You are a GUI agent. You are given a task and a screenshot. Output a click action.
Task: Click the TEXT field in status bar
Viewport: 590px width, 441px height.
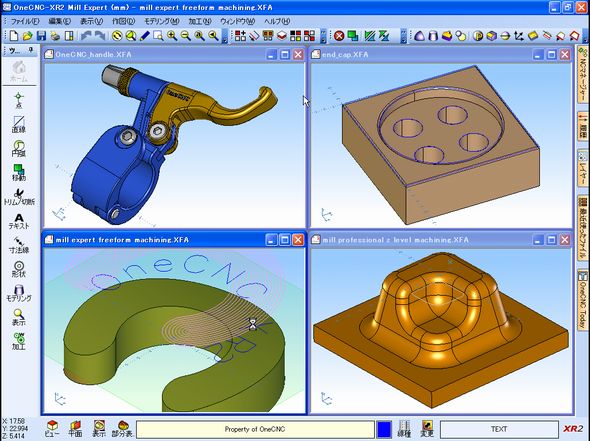tap(499, 429)
